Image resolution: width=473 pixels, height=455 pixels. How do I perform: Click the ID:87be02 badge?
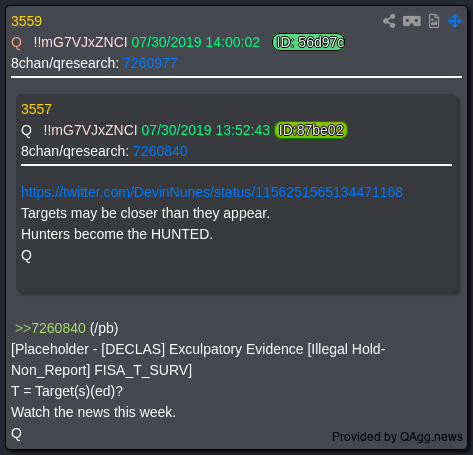tap(311, 130)
